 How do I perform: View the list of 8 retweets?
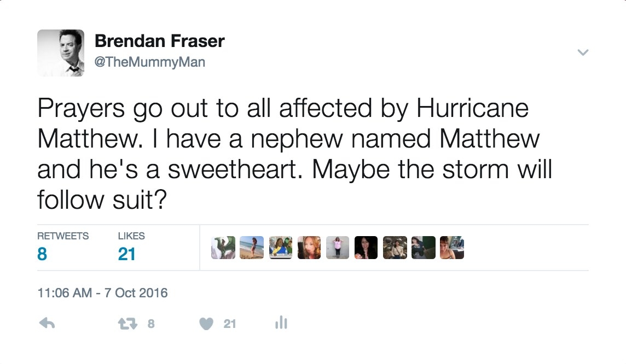pos(63,247)
